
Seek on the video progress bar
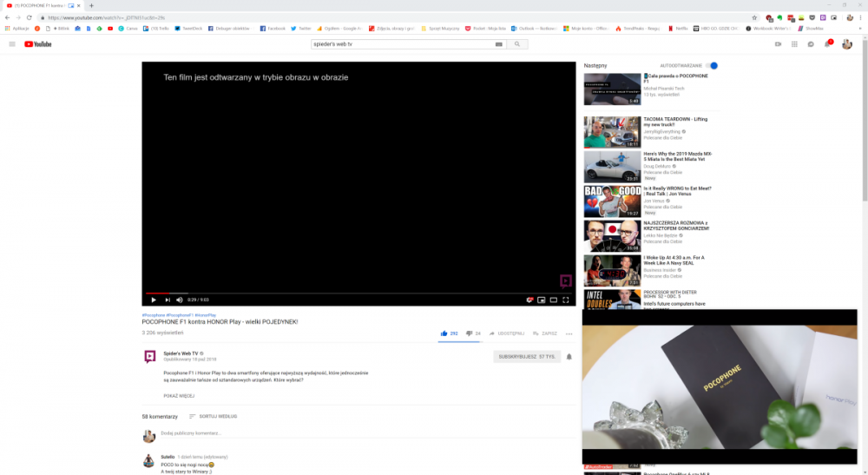[x=358, y=293]
